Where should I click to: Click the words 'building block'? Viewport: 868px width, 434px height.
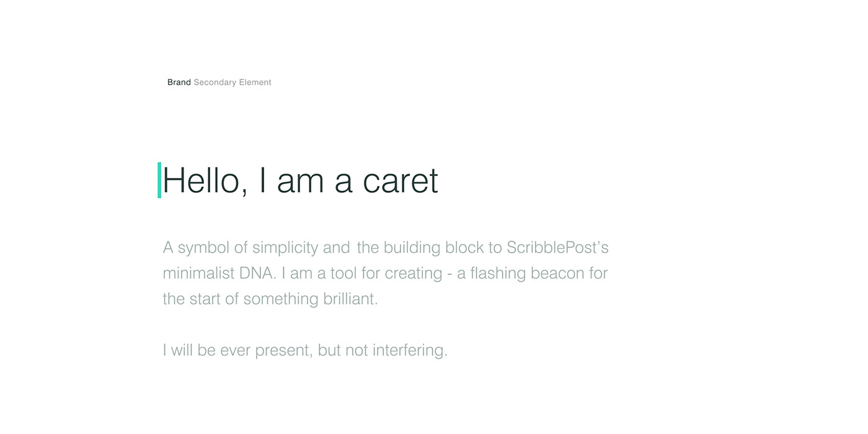point(433,248)
